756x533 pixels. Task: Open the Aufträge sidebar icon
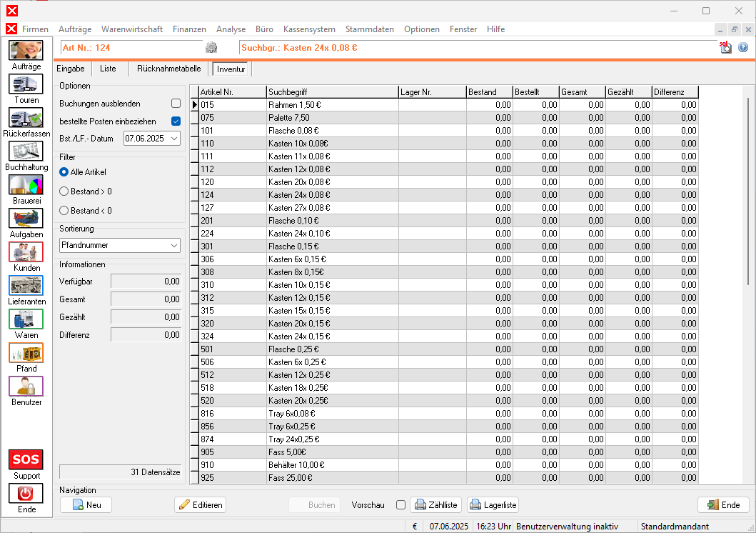(x=26, y=51)
